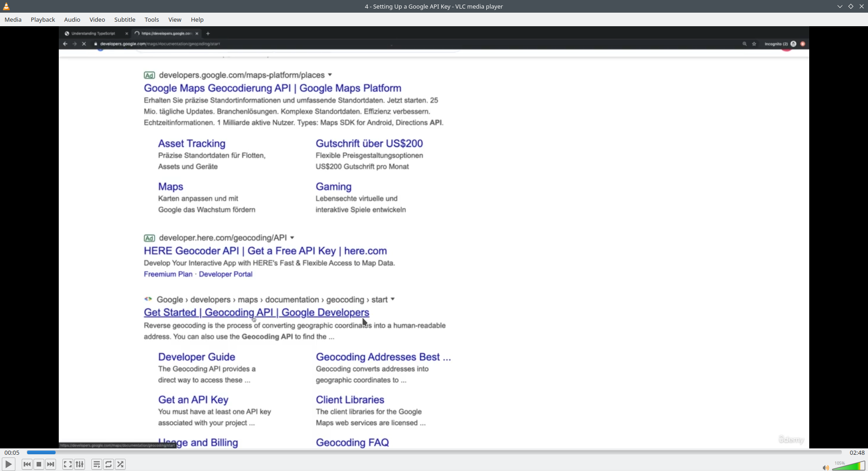Image resolution: width=868 pixels, height=471 pixels.
Task: Mute audio with the speaker icon
Action: click(826, 467)
